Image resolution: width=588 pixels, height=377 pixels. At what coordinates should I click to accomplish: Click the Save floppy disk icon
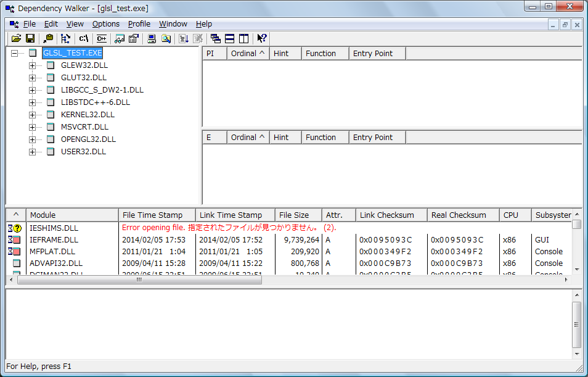click(x=30, y=38)
